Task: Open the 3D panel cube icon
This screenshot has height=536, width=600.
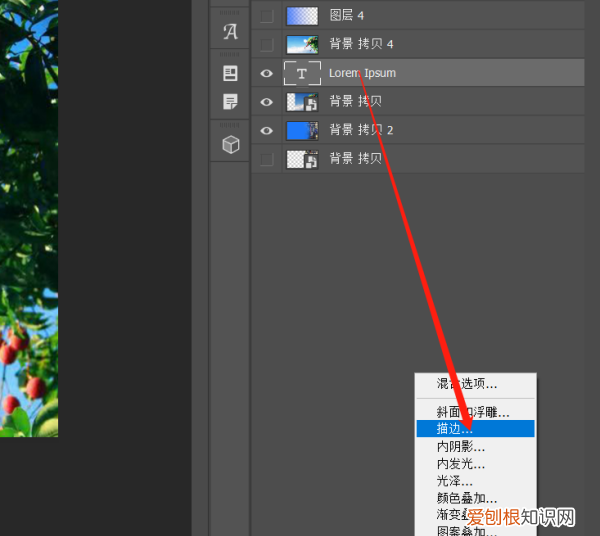Action: 231,145
